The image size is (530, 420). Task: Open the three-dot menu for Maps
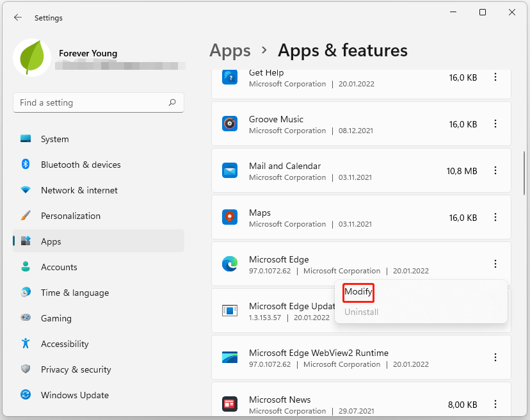[x=495, y=217]
